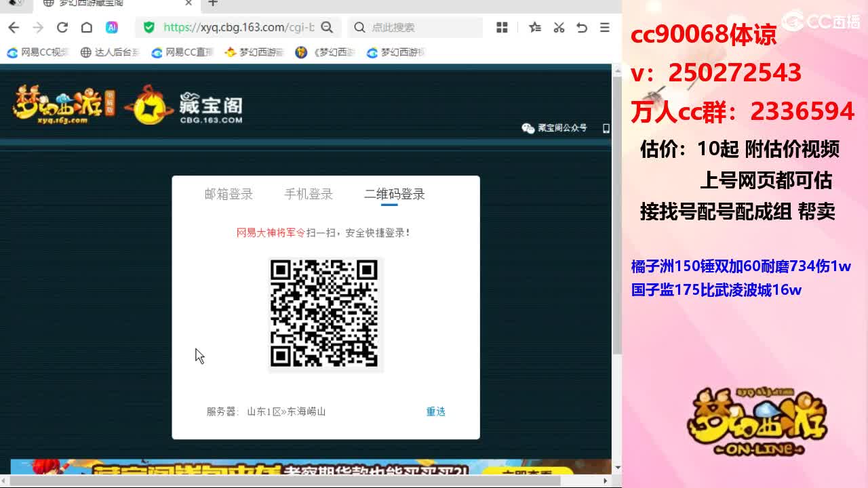
Task: Click the 藏宝阁 CBG.163.COM logo
Action: click(x=184, y=106)
